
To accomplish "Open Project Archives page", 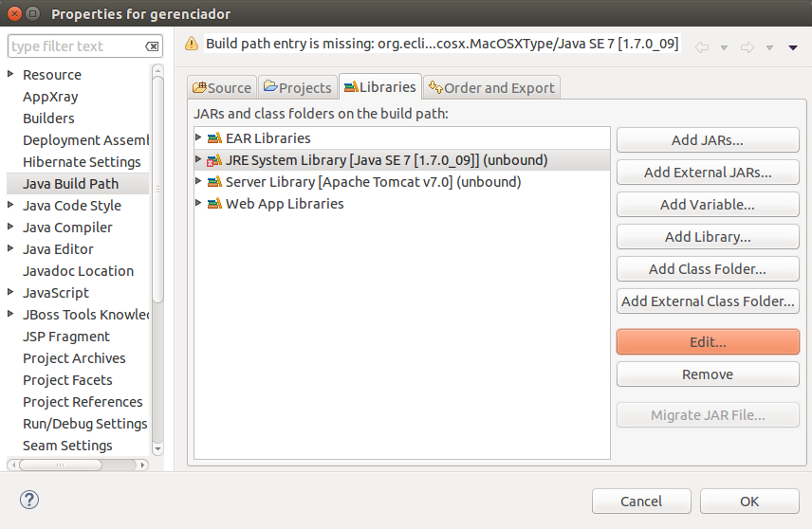I will click(x=74, y=358).
